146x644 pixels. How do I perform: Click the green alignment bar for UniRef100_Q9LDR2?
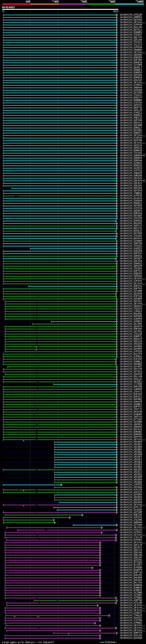click(60, 469)
